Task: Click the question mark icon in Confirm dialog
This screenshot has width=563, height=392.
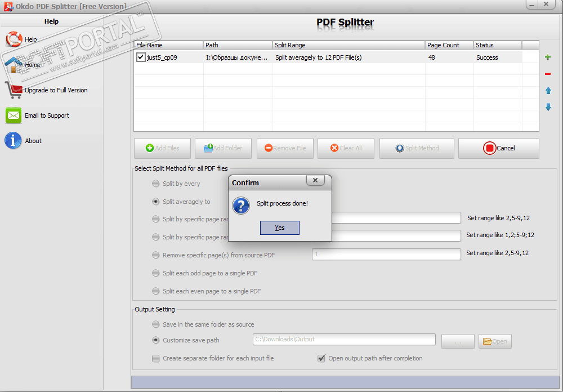Action: 241,206
